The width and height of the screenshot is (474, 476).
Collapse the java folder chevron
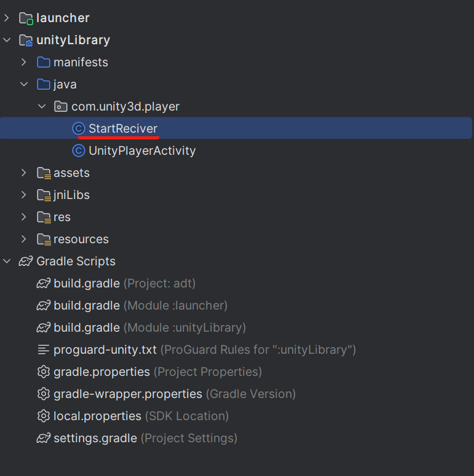tap(24, 84)
